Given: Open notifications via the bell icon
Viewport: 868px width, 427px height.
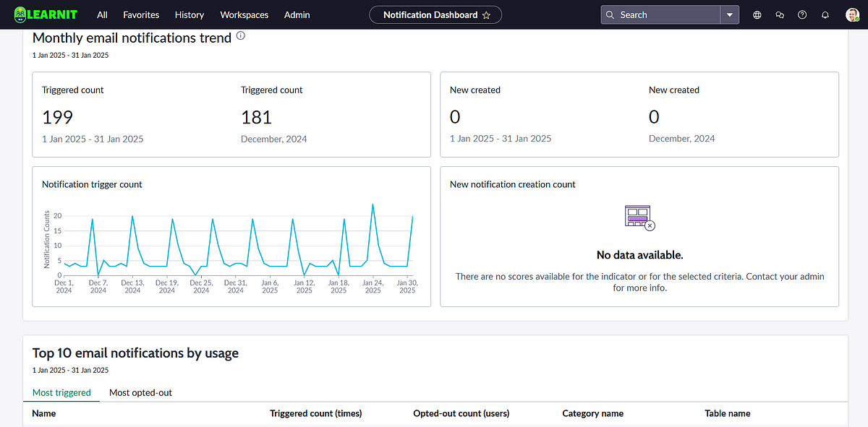Looking at the screenshot, I should [825, 14].
